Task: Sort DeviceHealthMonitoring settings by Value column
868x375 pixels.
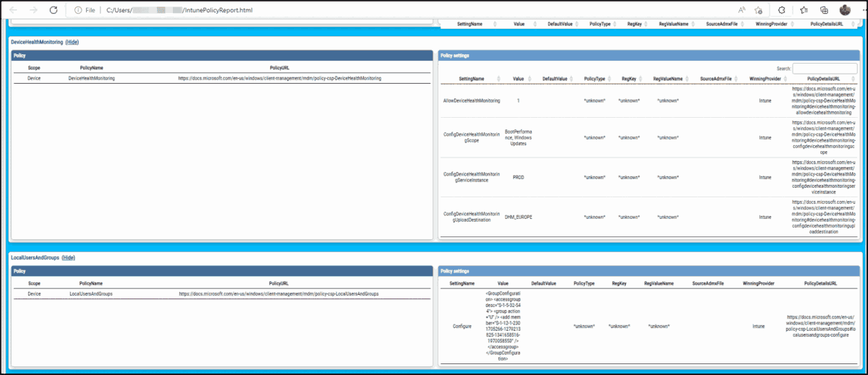Action: [x=519, y=78]
